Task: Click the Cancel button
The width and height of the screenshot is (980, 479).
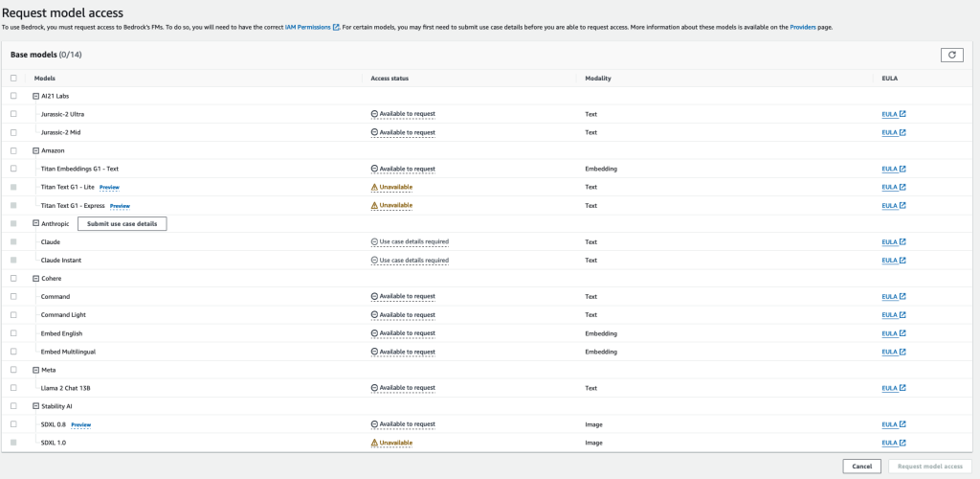Action: coord(861,467)
